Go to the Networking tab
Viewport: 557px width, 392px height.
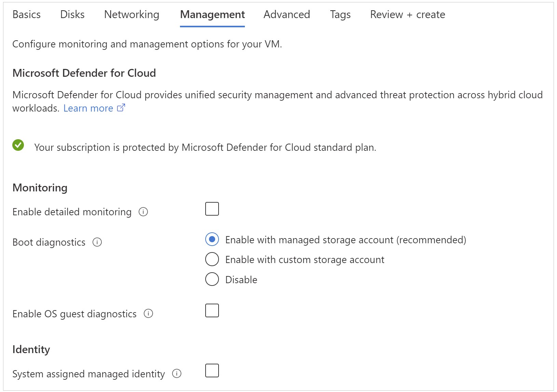tap(131, 14)
